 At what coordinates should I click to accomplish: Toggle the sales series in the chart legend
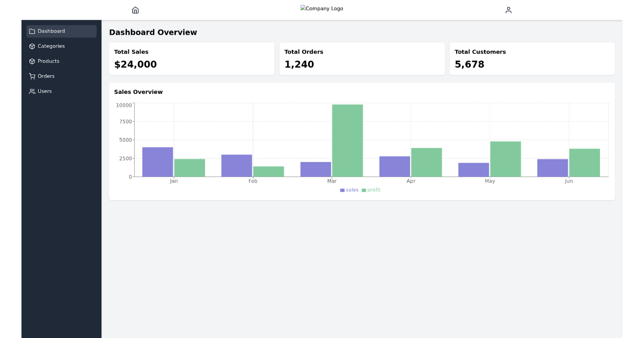pos(349,190)
